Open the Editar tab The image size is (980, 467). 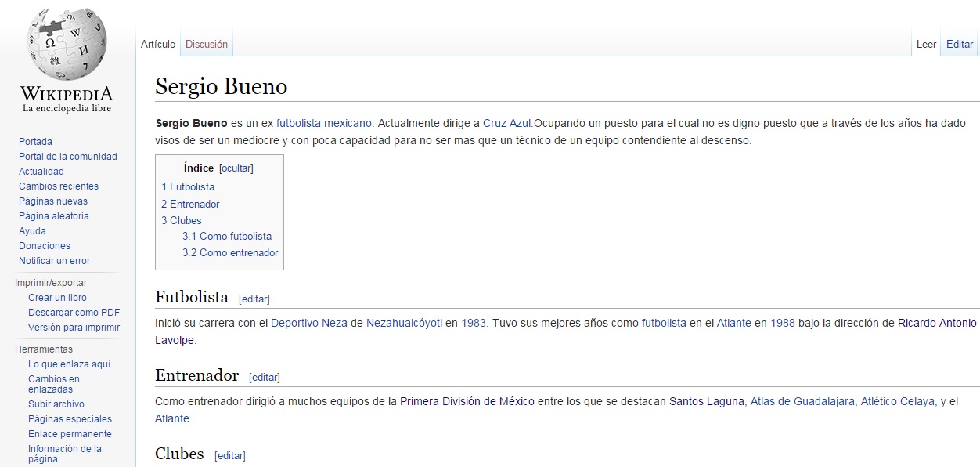959,45
